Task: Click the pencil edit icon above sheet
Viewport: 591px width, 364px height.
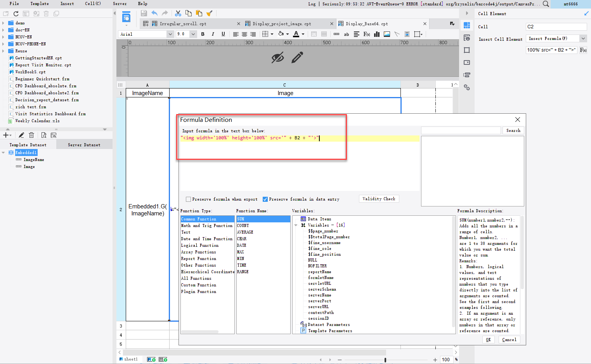Action: tap(297, 58)
